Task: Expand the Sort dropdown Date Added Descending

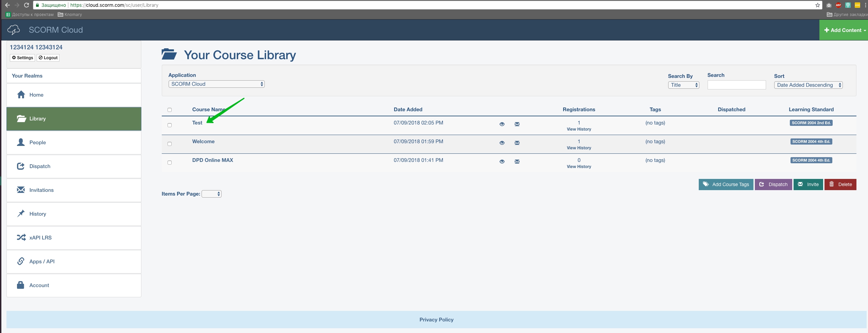Action: [808, 85]
